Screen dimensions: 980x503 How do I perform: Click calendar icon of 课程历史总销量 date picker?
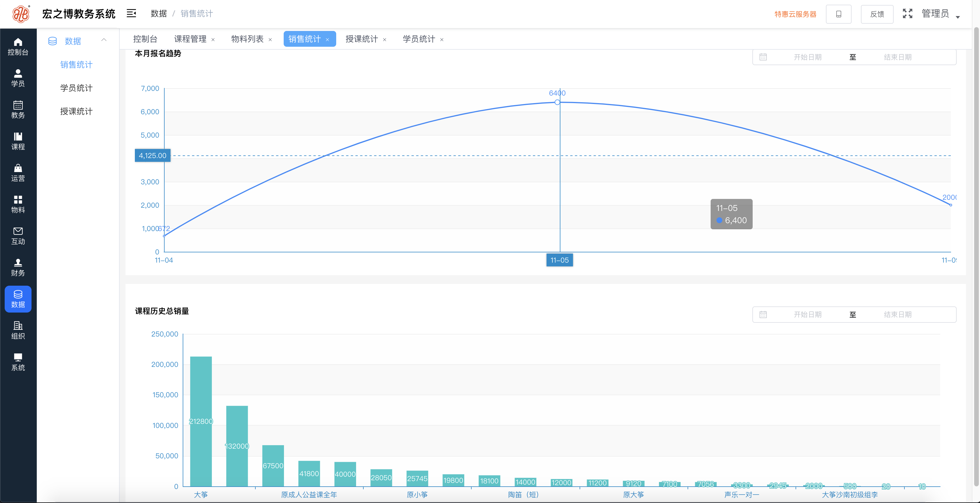click(x=763, y=315)
